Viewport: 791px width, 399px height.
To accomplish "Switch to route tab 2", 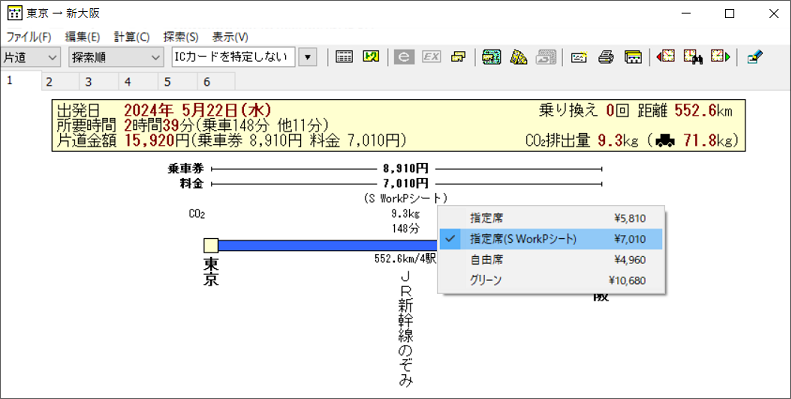I will pos(60,82).
